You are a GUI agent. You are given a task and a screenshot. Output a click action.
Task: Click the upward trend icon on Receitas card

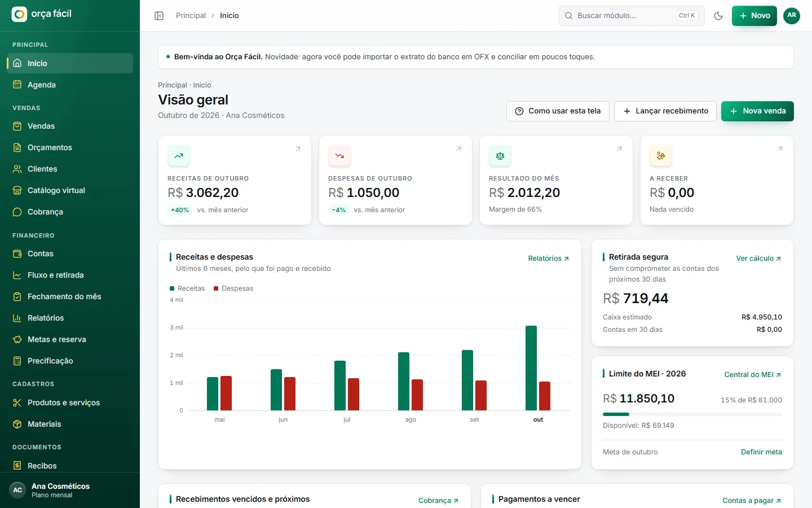[179, 156]
